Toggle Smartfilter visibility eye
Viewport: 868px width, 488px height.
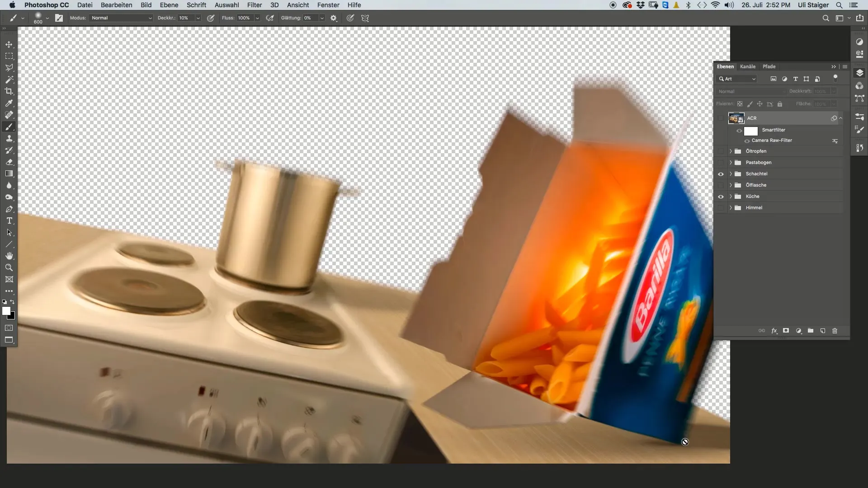click(x=740, y=131)
